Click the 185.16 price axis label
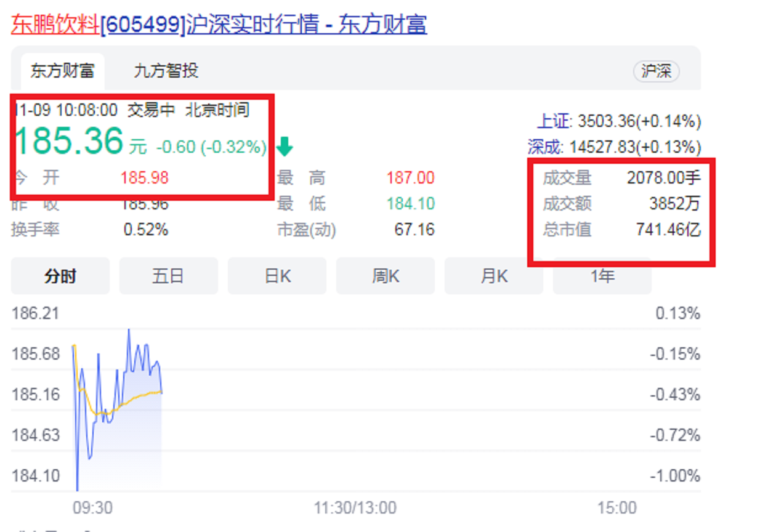This screenshot has width=760, height=532. (36, 394)
